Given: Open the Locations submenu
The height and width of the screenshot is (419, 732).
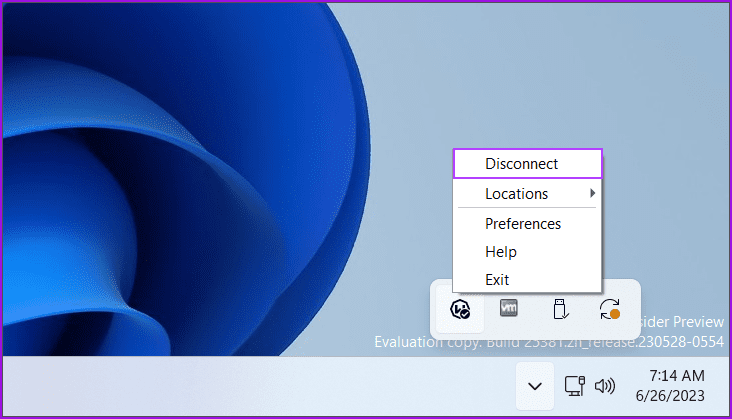Looking at the screenshot, I should click(528, 194).
